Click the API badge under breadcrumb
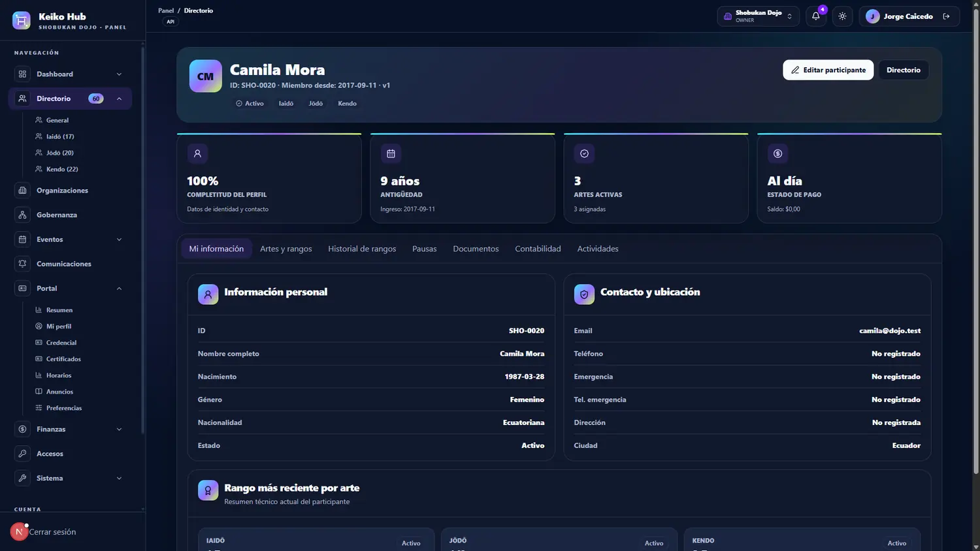 171,22
